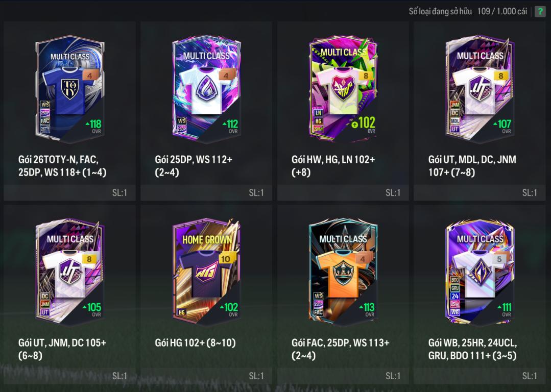Click the gold 10 badge on Home Grown card
Image resolution: width=551 pixels, height=392 pixels.
(x=226, y=259)
